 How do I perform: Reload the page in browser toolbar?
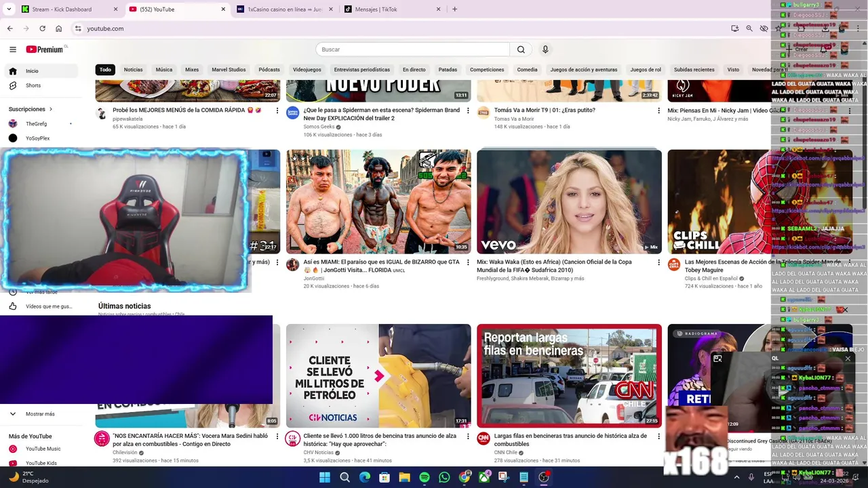42,28
